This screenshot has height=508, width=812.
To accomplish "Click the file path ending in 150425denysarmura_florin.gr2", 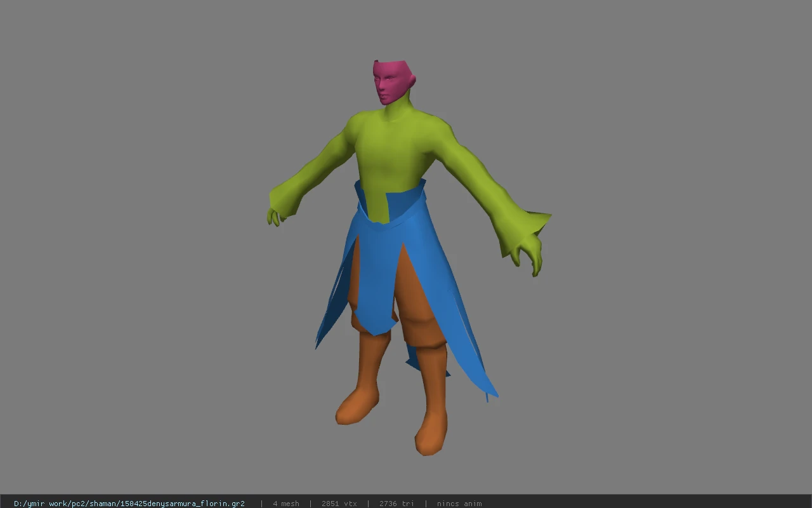I will coord(129,504).
